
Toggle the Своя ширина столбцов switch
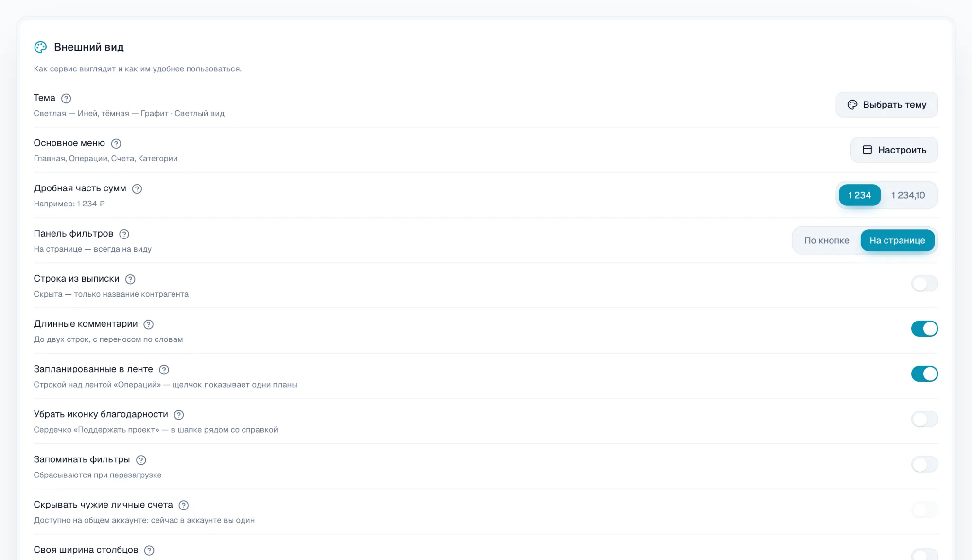click(924, 554)
